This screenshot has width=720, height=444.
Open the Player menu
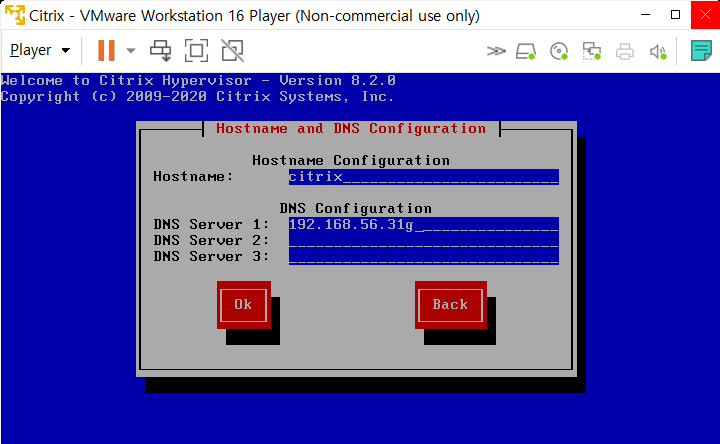[40, 50]
